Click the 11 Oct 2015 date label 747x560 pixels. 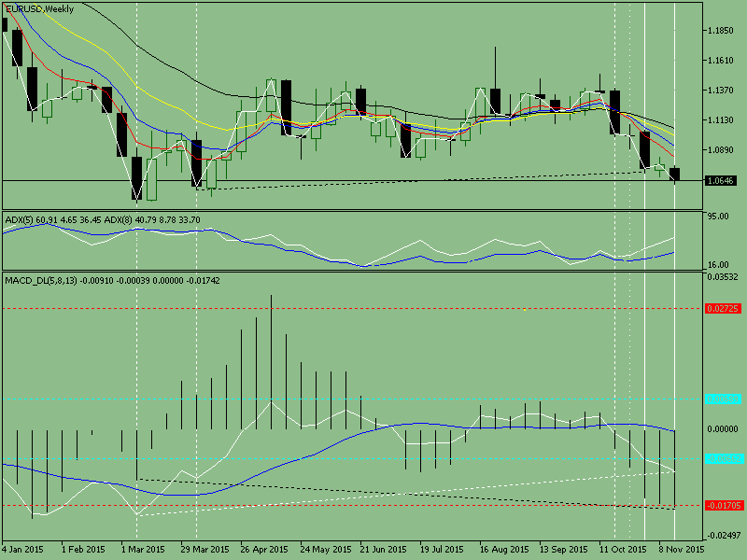pos(623,550)
